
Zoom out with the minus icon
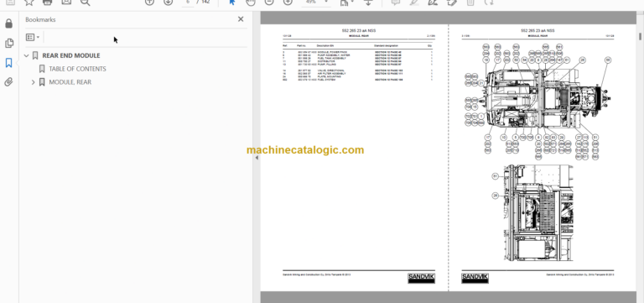point(269,3)
